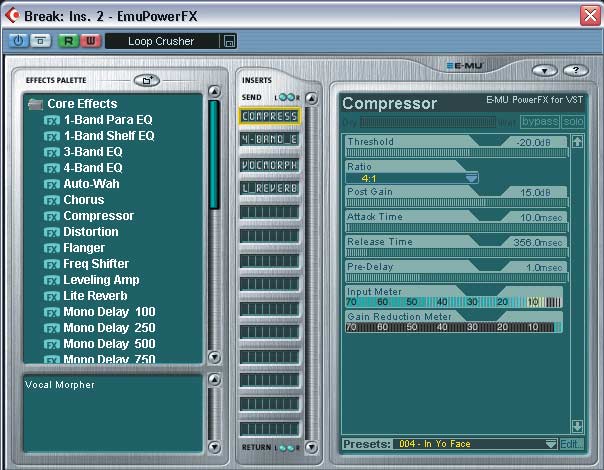Image resolution: width=604 pixels, height=470 pixels.
Task: Open the Loop Crusher preset name field
Action: click(162, 41)
